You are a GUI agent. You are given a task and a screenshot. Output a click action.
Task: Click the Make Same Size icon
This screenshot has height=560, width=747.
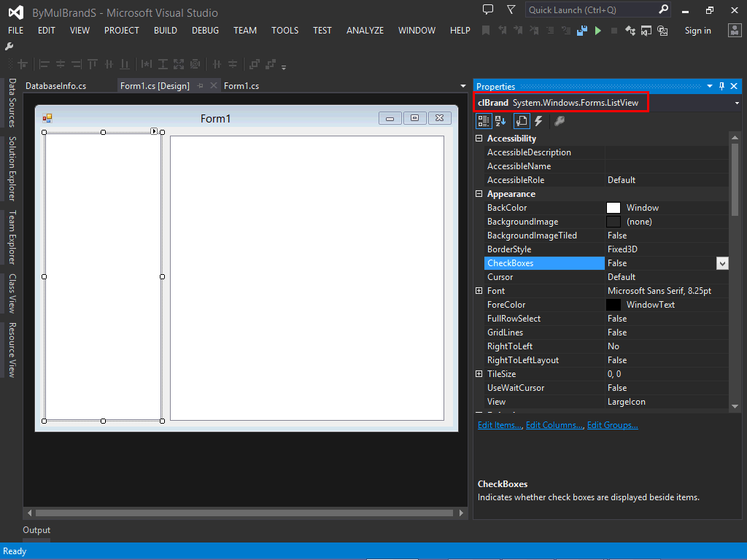(x=179, y=64)
